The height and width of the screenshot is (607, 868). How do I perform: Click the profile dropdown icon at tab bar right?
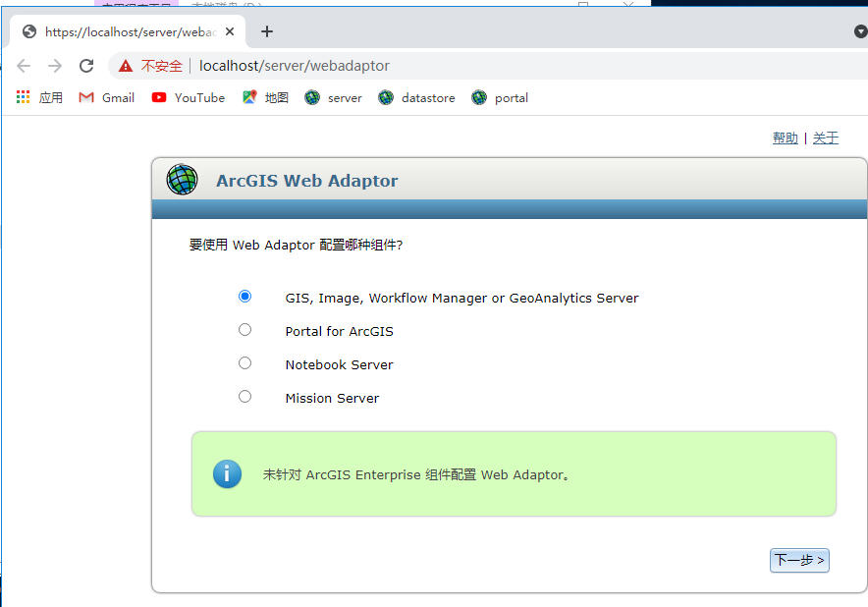click(x=861, y=31)
